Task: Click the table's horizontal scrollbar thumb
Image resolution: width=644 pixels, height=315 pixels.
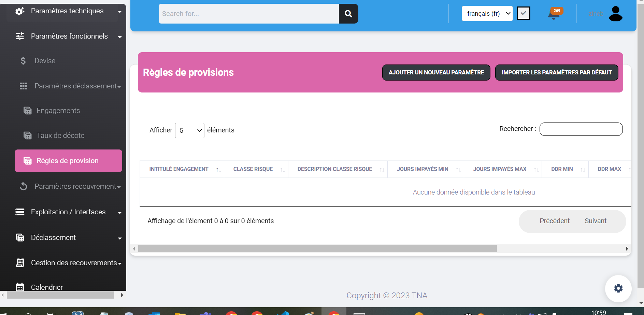Action: click(x=317, y=249)
